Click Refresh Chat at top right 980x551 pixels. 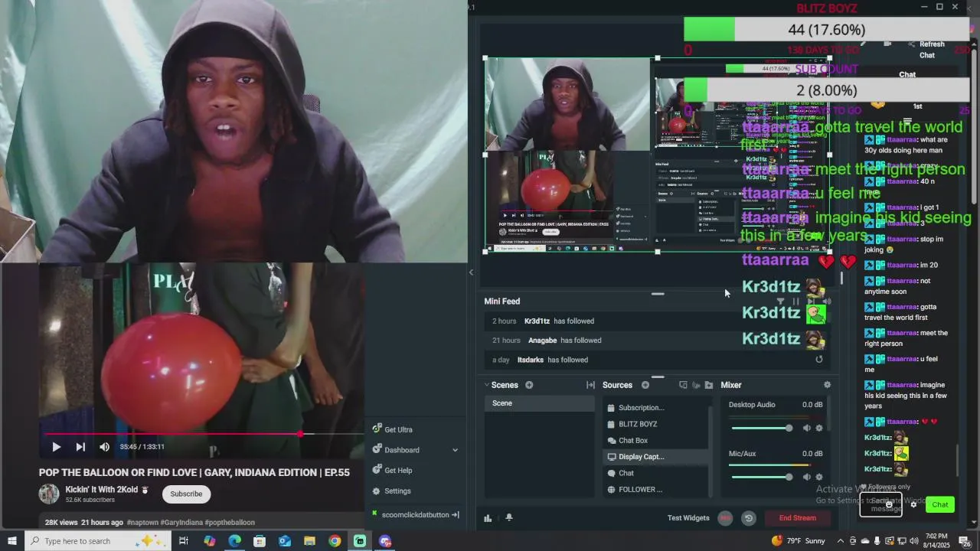(x=931, y=50)
